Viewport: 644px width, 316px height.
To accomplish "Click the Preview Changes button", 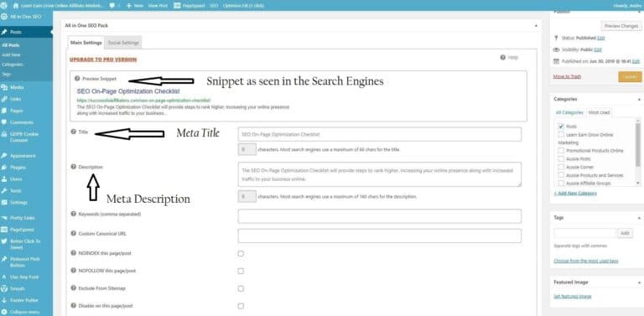I will point(621,26).
